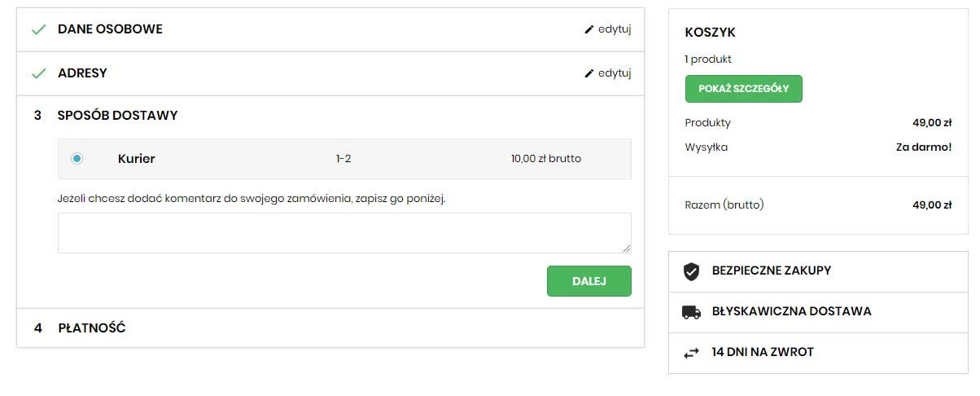Click the green checkmark beside Adresy
Screen dimensions: 980x396
[37, 73]
